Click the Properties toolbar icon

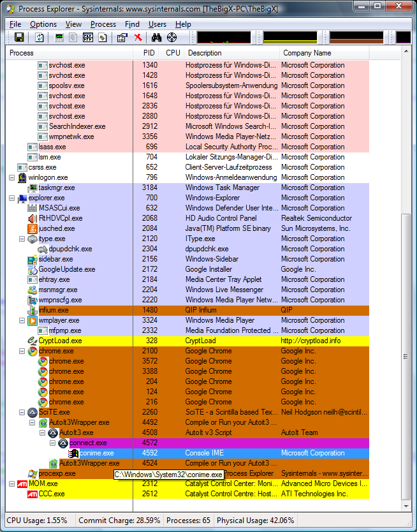coord(122,38)
